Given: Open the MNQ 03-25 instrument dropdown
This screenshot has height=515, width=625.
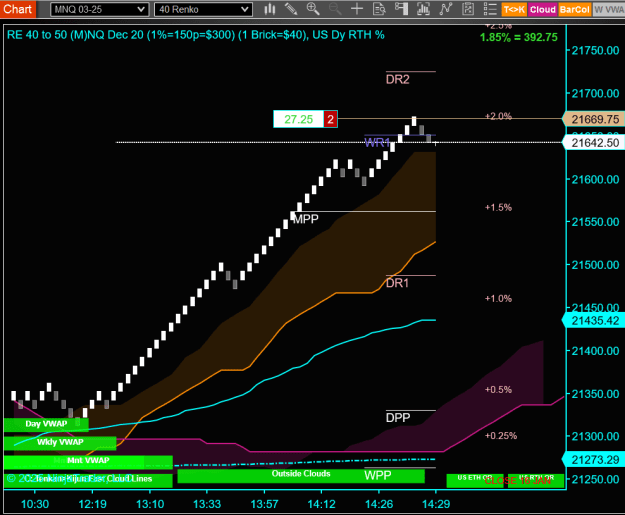Looking at the screenshot, I should click(x=100, y=10).
